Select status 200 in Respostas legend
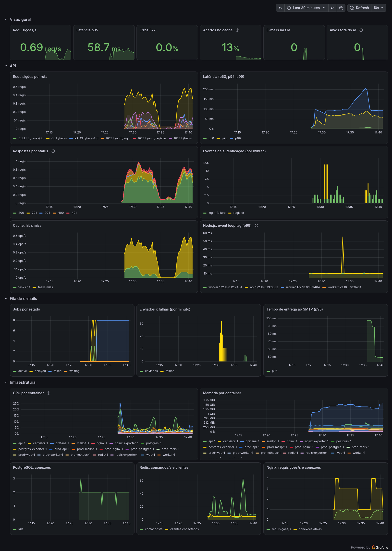 pyautogui.click(x=21, y=213)
